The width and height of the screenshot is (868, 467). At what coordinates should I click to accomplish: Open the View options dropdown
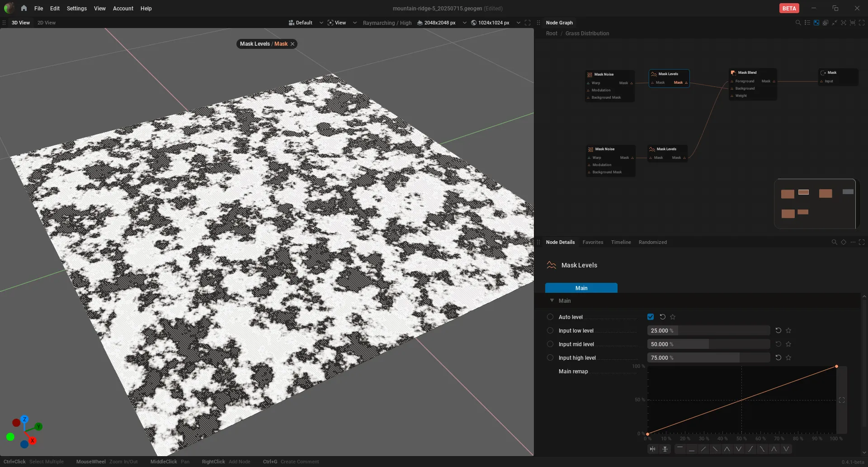(342, 23)
